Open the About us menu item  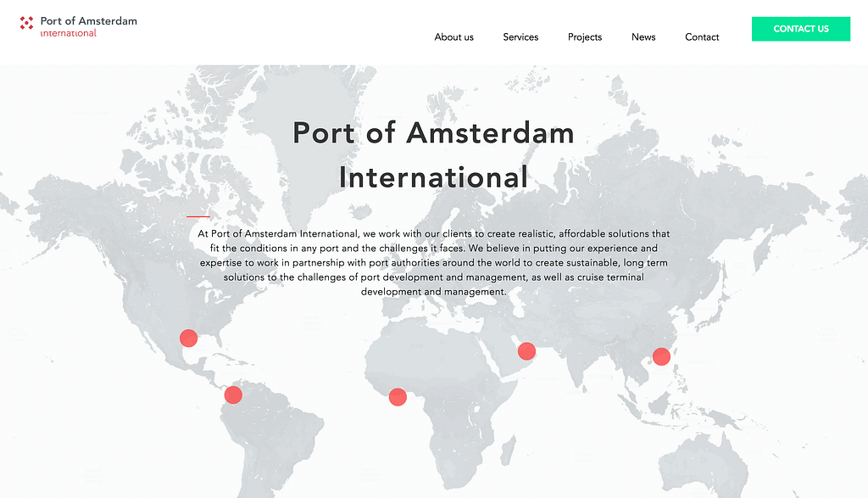(453, 37)
